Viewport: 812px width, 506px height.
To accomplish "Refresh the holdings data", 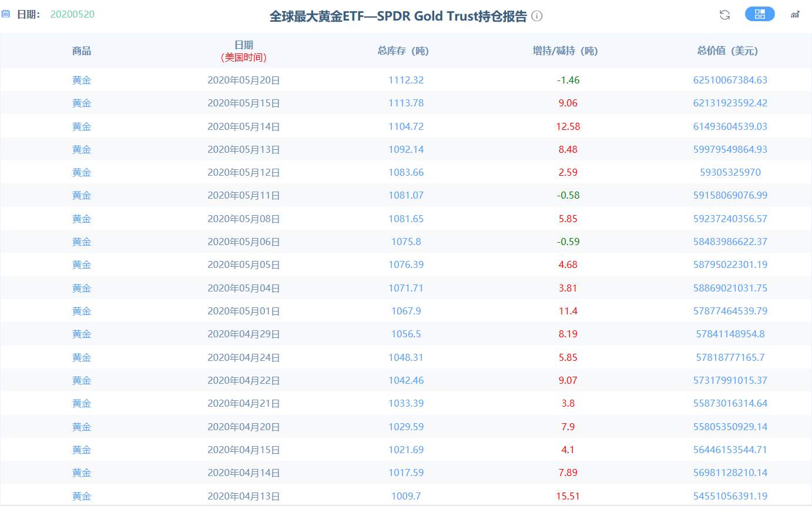I will click(724, 15).
